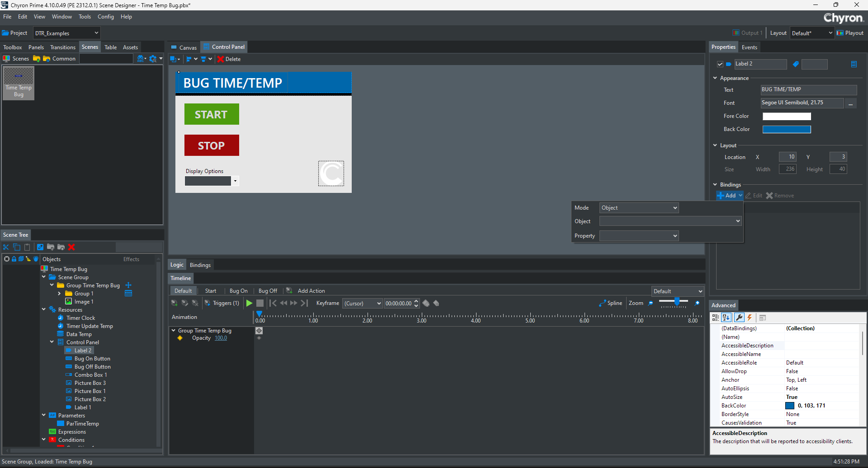The image size is (868, 468).
Task: Switch to the Bindings tab below canvas
Action: 200,265
